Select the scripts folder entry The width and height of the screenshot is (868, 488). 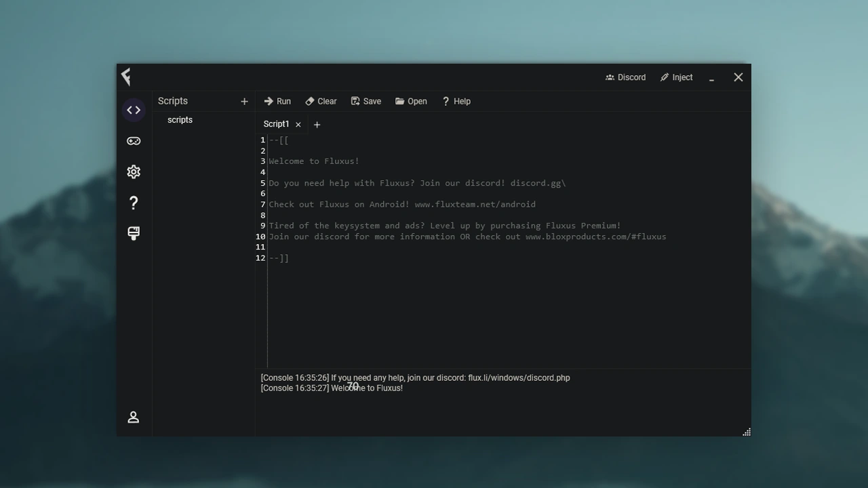[180, 120]
